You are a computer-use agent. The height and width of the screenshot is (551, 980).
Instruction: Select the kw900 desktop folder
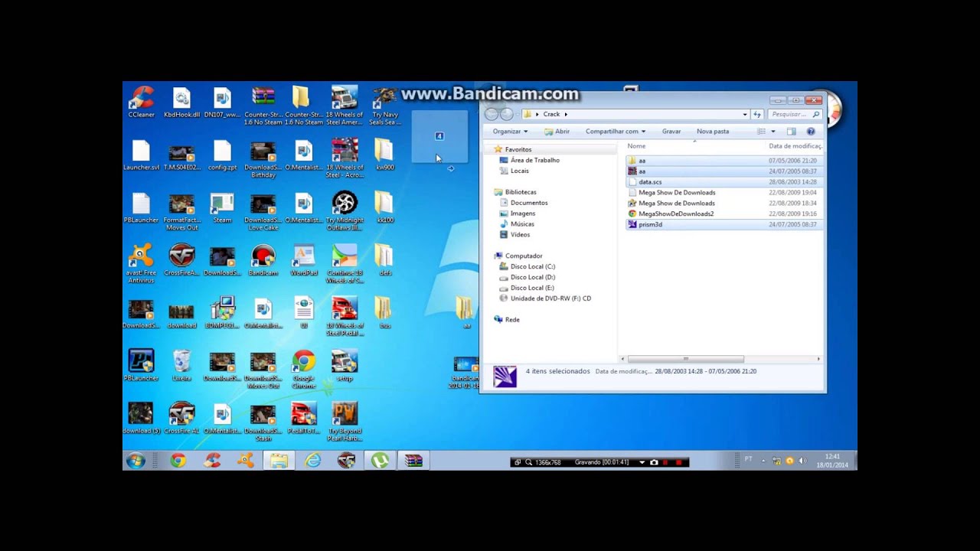384,155
